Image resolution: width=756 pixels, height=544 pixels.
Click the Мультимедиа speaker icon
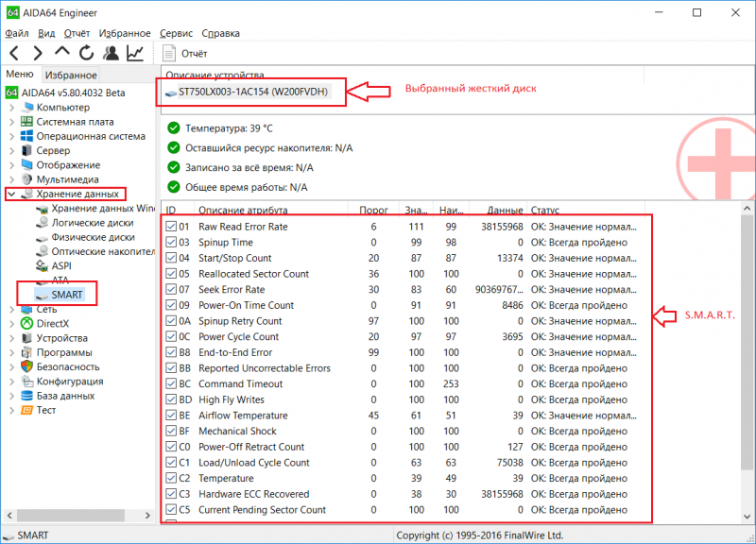pyautogui.click(x=27, y=179)
